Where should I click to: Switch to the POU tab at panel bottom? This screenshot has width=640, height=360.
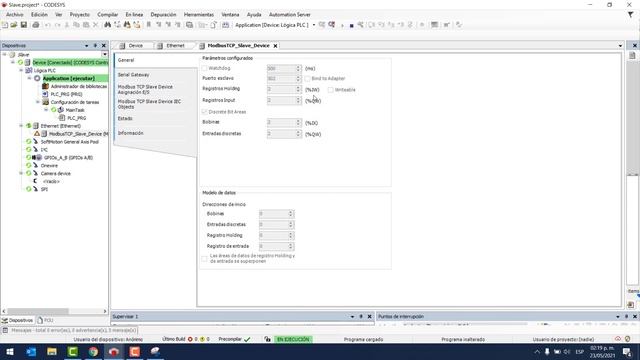click(46, 320)
